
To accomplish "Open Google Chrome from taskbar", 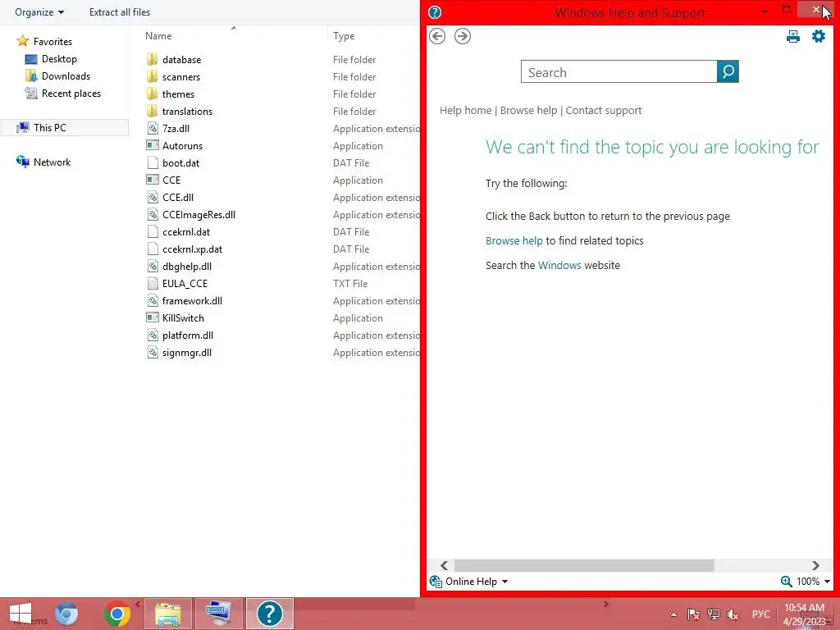I will (x=116, y=614).
